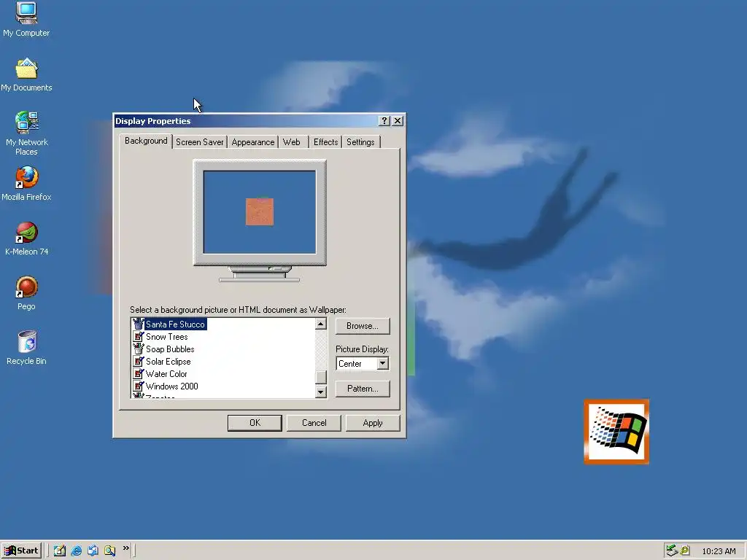The height and width of the screenshot is (560, 747).
Task: Click the wallpaper list scroll down arrow
Action: point(321,392)
